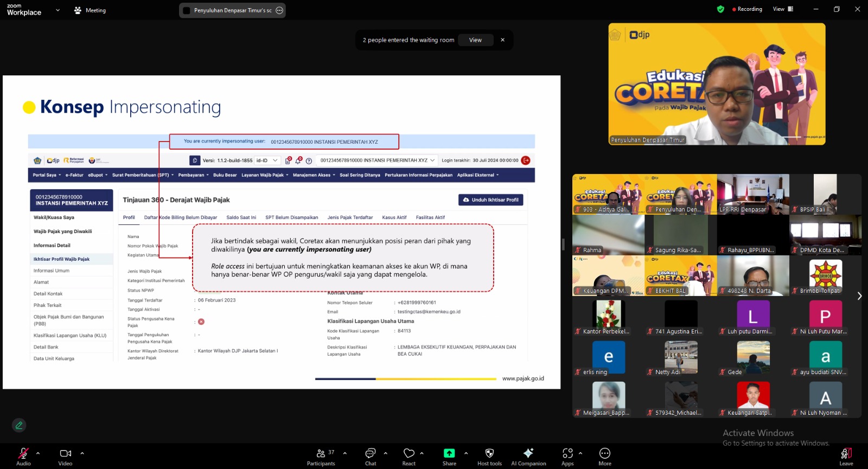Click the green Share screen icon
Image resolution: width=868 pixels, height=469 pixels.
click(x=449, y=454)
